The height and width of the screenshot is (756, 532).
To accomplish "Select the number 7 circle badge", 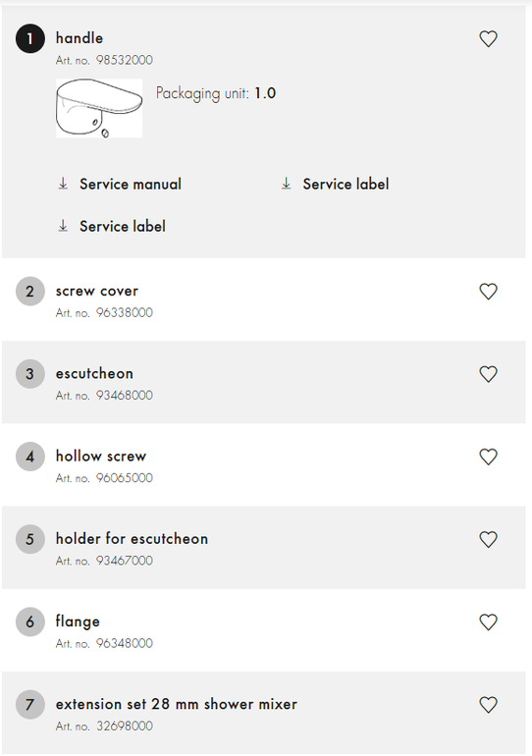I will pyautogui.click(x=29, y=704).
